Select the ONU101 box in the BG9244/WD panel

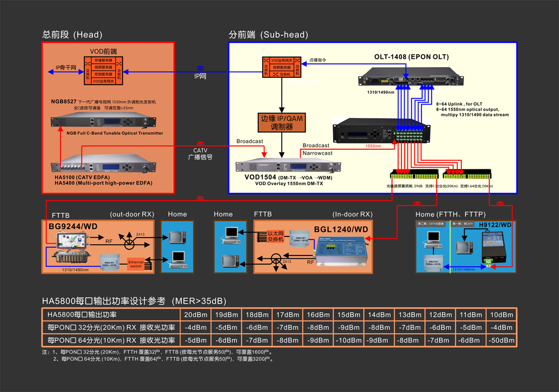109,262
